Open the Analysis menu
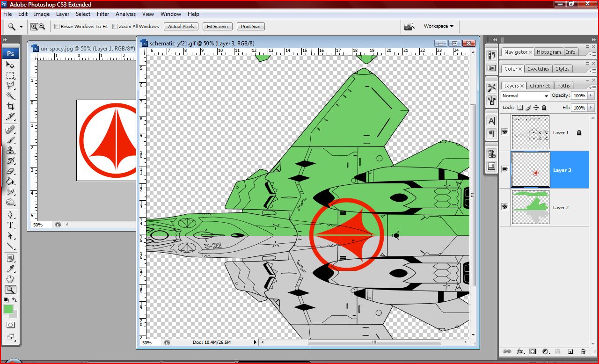This screenshot has width=599, height=364. click(125, 14)
